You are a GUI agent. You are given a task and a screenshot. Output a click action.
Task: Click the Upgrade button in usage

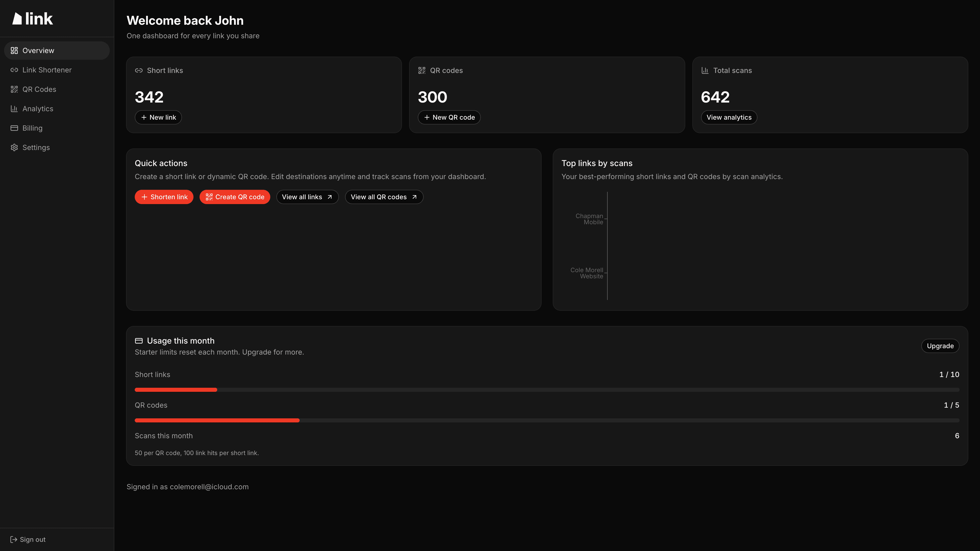click(x=940, y=346)
